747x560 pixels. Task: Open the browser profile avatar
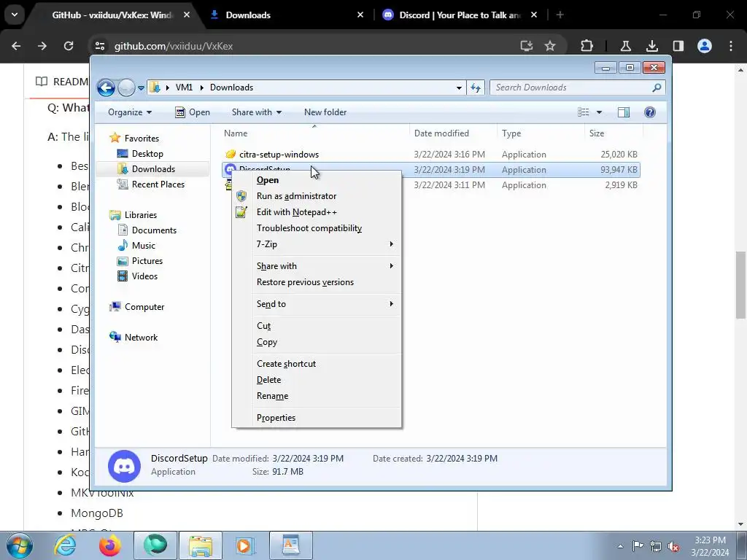(x=705, y=46)
